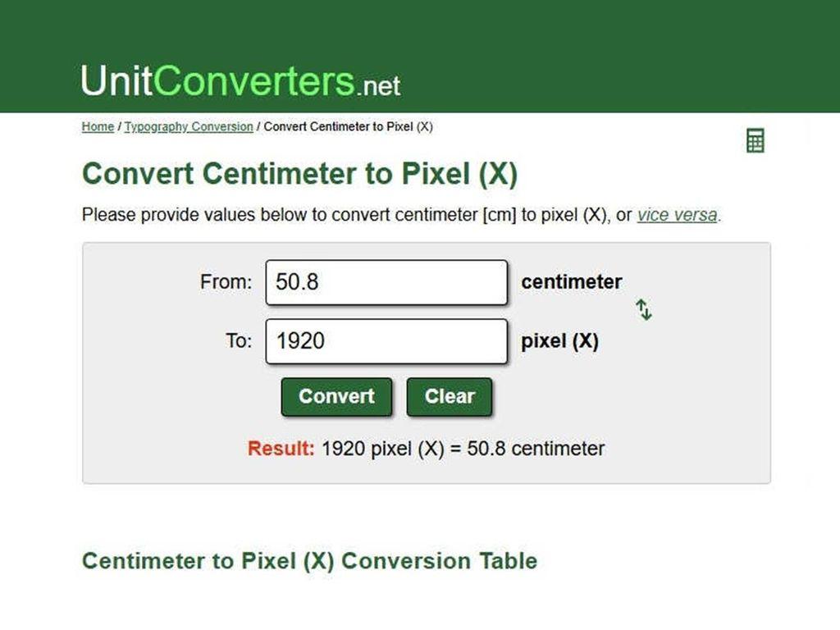The height and width of the screenshot is (630, 840).
Task: Follow the 'vice versa' link
Action: 677,215
